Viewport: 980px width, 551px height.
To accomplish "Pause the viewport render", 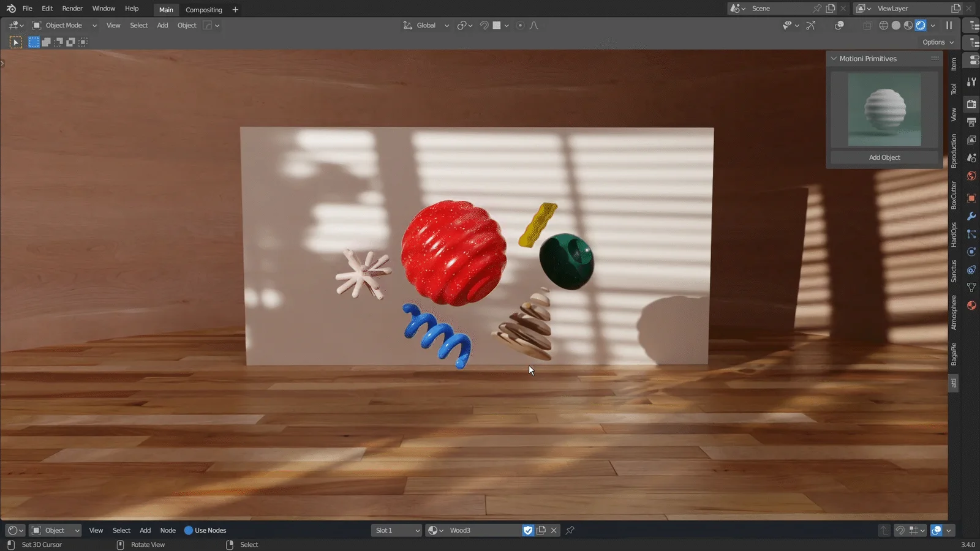I will 948,25.
